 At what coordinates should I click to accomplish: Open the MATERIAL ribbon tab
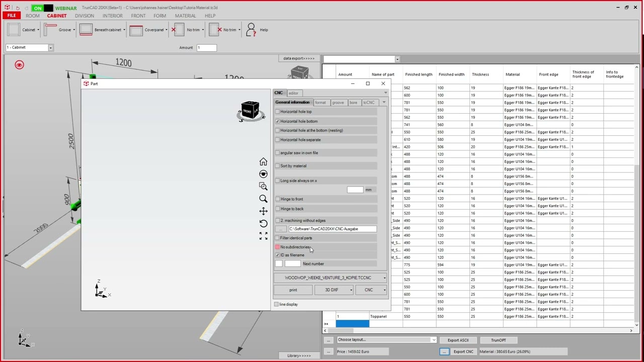186,16
